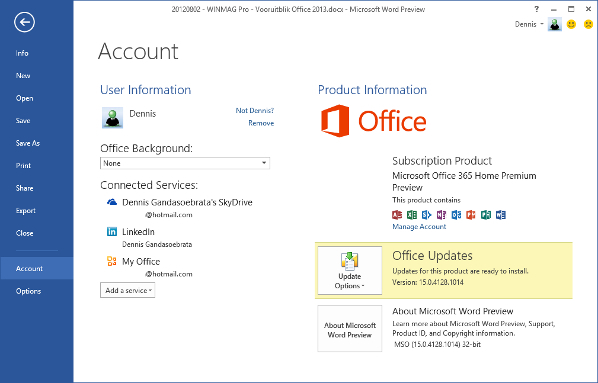The height and width of the screenshot is (383, 598).
Task: Open the Info page
Action: pyautogui.click(x=22, y=53)
